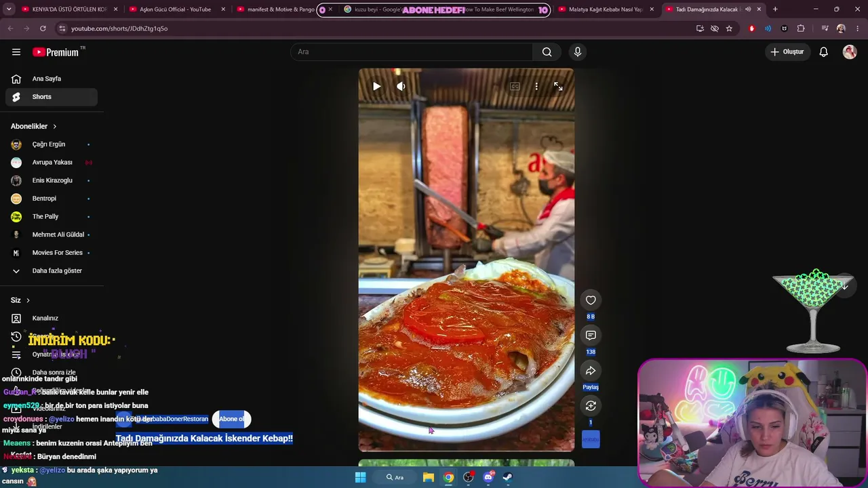
Task: Open the Oluştur create button
Action: click(788, 52)
